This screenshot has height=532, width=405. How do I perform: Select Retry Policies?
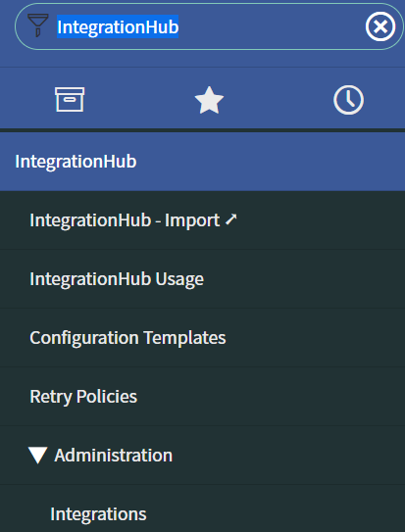click(x=83, y=397)
